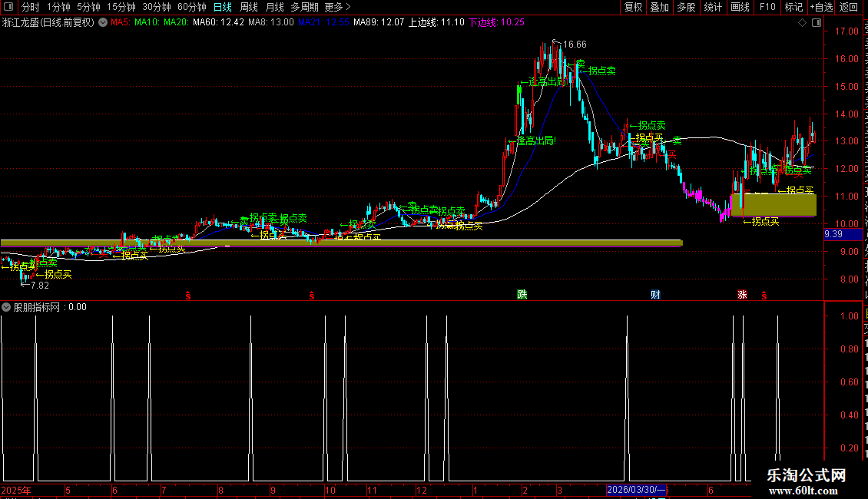
Task: Toggle right info panel icon
Action: point(817,23)
